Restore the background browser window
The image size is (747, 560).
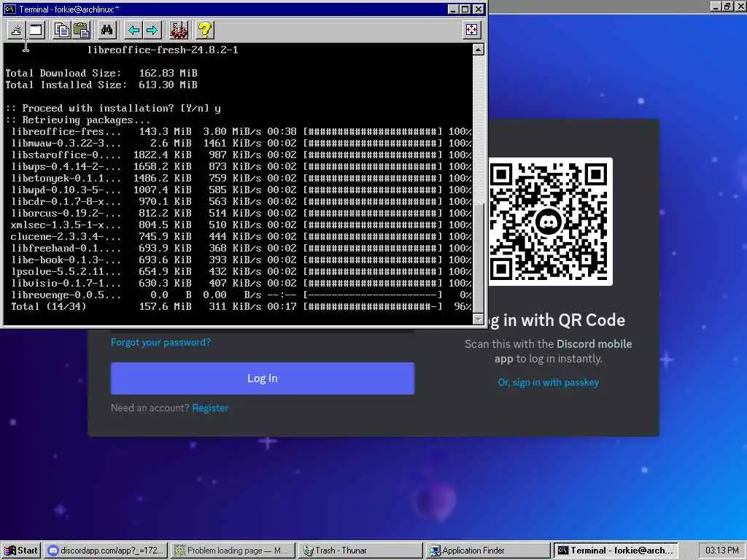coord(727,6)
